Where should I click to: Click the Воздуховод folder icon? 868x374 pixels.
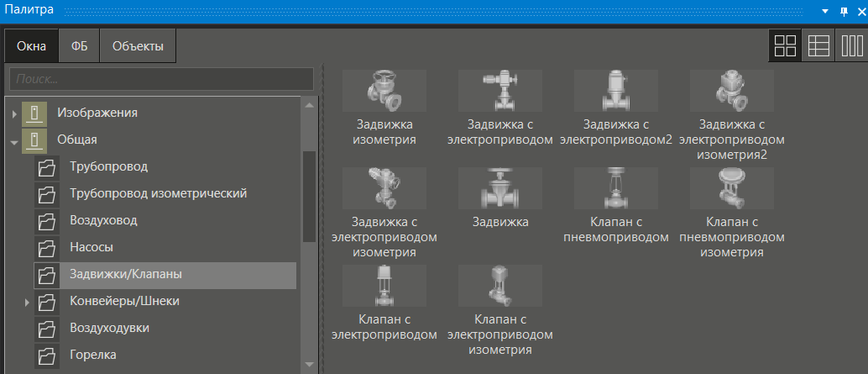[x=47, y=220]
